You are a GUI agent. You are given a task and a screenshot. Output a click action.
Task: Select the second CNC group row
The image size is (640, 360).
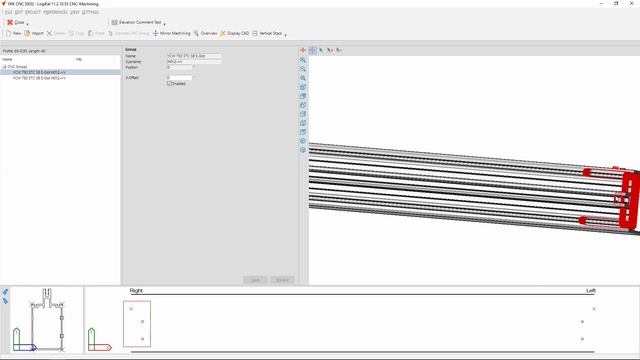60,78
